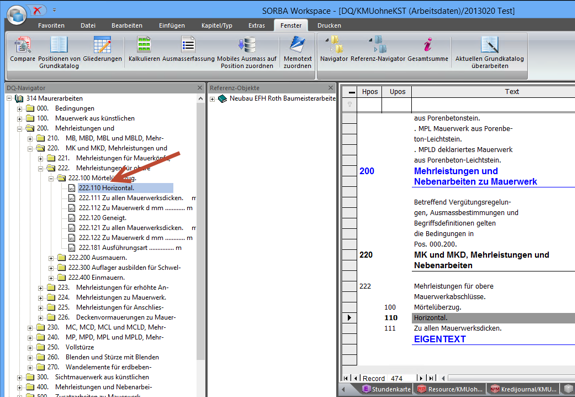575x397 pixels.
Task: Close the Referenz-Objekte panel
Action: [x=330, y=88]
